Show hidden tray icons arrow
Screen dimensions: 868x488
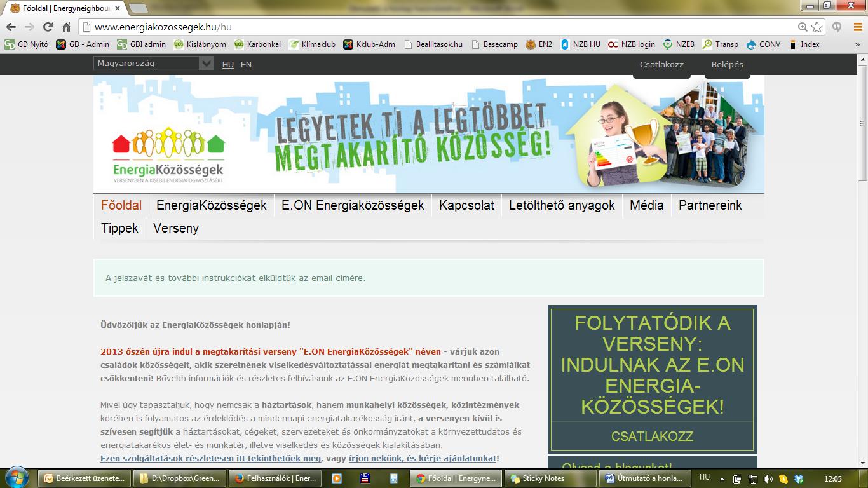tap(721, 478)
